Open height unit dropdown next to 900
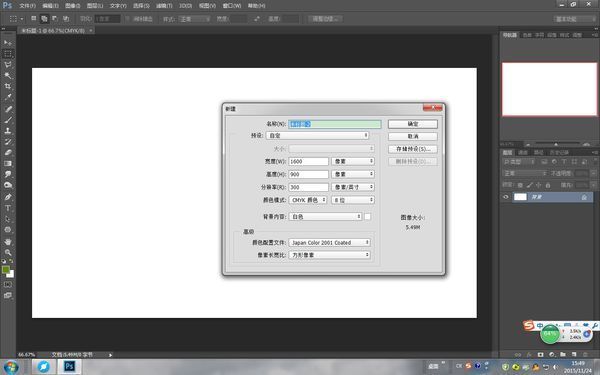Image resolution: width=600 pixels, height=375 pixels. (353, 174)
